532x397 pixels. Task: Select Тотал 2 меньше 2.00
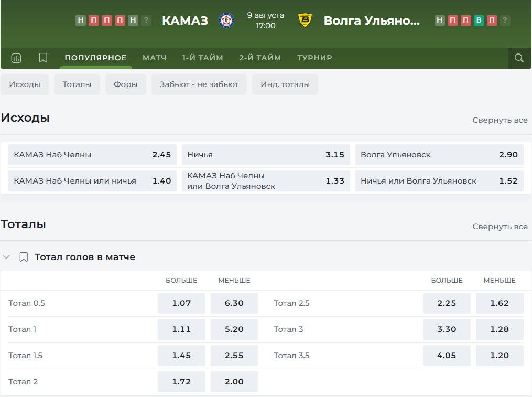coord(234,381)
